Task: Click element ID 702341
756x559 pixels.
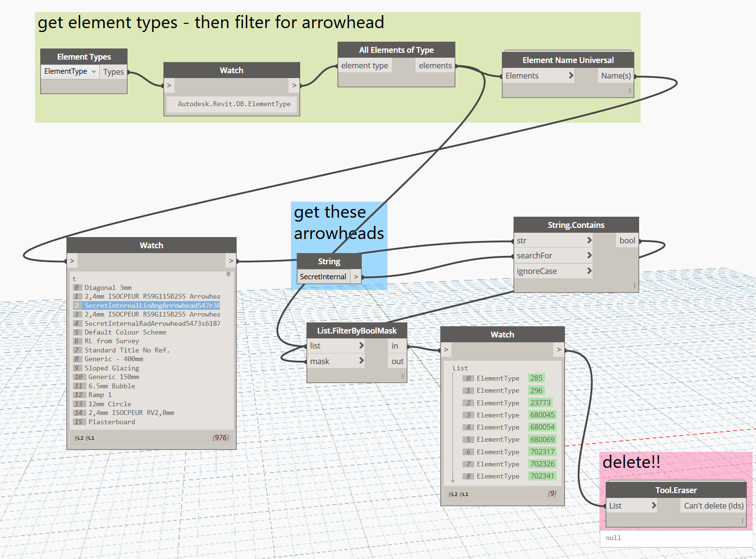Action: pyautogui.click(x=542, y=476)
